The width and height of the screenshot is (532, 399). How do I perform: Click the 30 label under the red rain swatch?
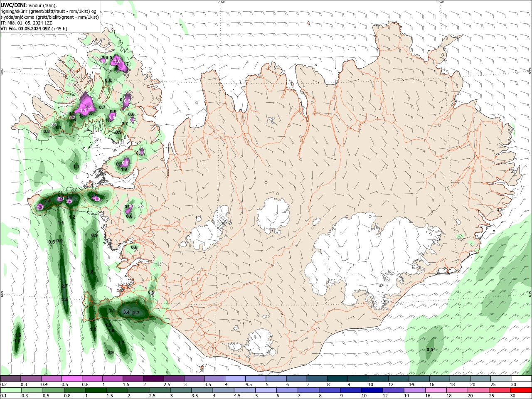point(514,396)
